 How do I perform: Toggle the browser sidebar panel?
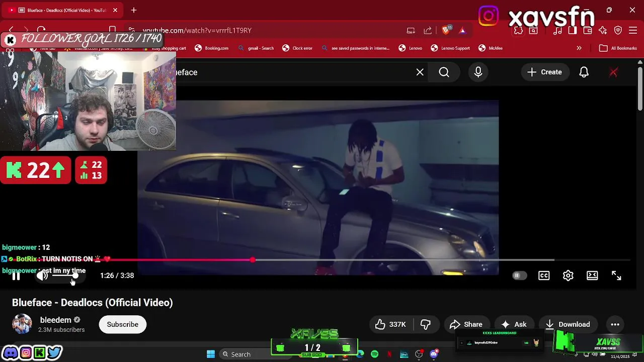coord(573,31)
